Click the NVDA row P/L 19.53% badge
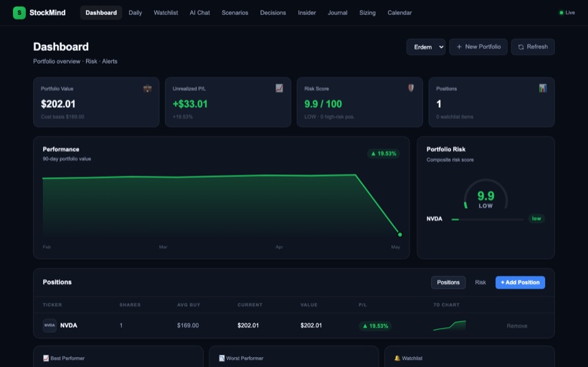This screenshot has height=367, width=588. [x=375, y=325]
